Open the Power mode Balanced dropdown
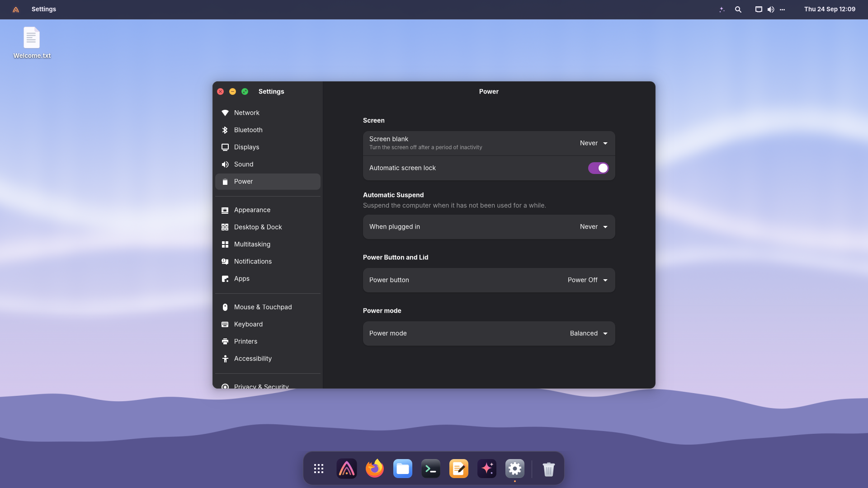Image resolution: width=868 pixels, height=488 pixels. tap(589, 333)
